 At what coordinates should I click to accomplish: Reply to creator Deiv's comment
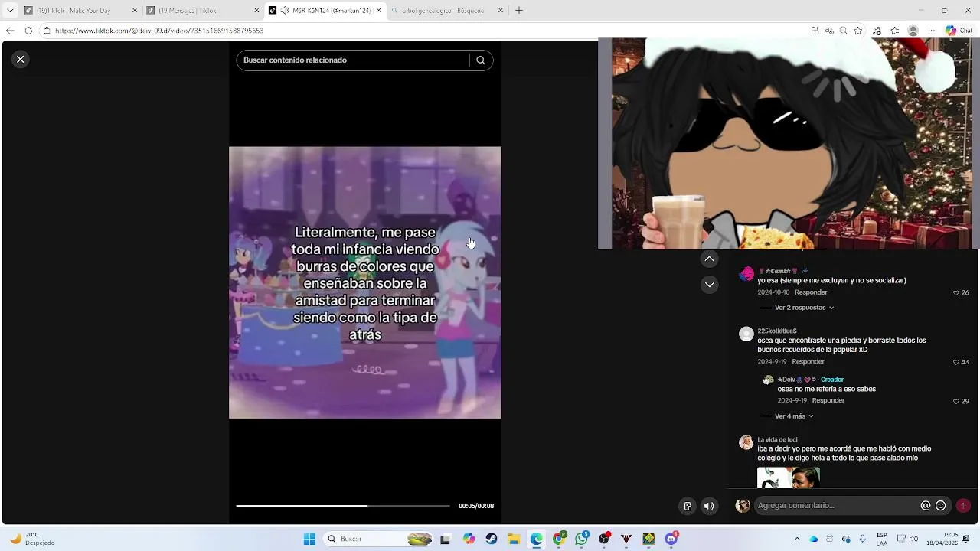click(828, 400)
